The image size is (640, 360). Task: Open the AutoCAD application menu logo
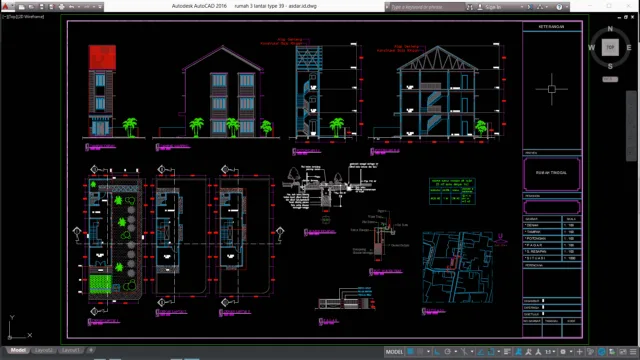pyautogui.click(x=5, y=6)
